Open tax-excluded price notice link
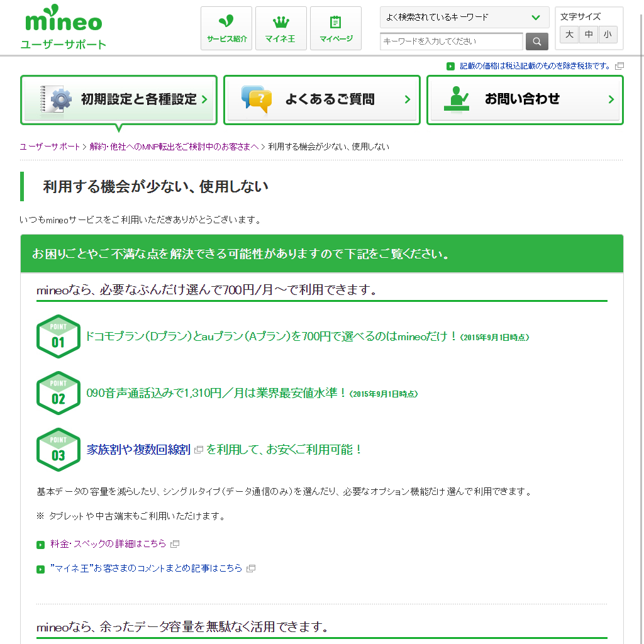The width and height of the screenshot is (644, 644). pyautogui.click(x=535, y=66)
